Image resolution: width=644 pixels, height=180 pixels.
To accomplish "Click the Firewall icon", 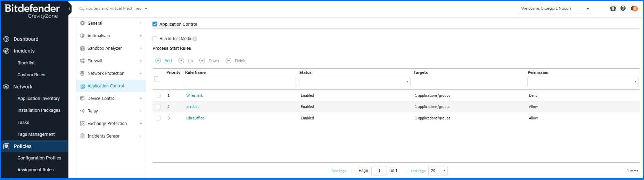I will tap(82, 61).
